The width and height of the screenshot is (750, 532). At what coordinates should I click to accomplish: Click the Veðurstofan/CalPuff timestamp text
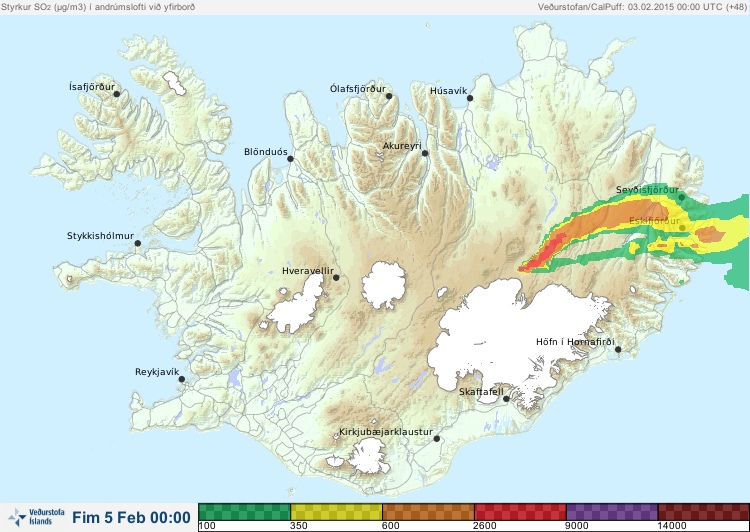coord(641,7)
